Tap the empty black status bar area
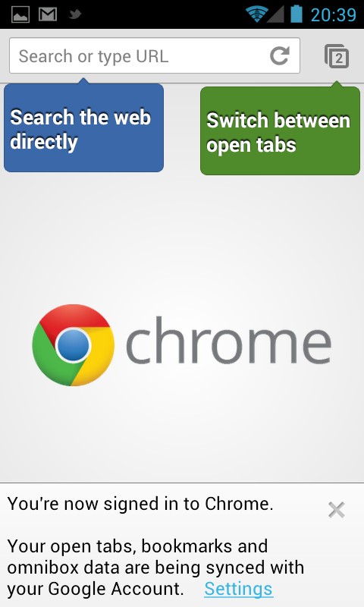The width and height of the screenshot is (364, 607). (x=162, y=14)
